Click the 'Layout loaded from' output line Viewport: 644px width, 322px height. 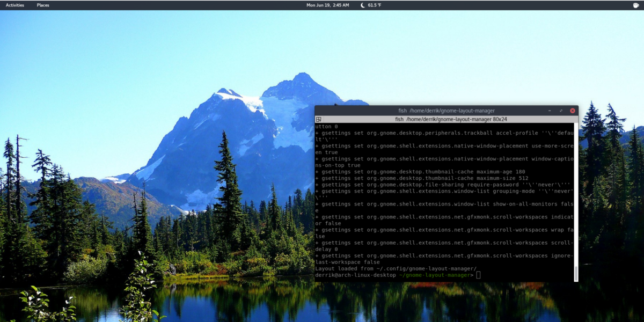pos(396,269)
